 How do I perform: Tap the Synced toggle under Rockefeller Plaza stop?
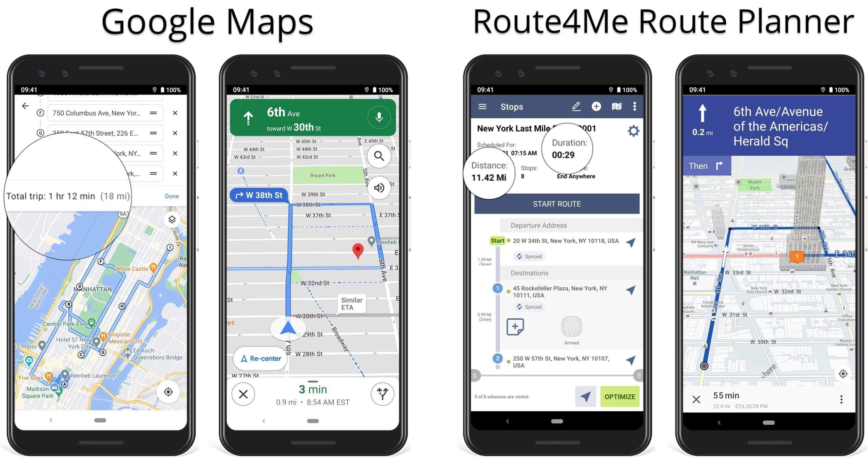[529, 308]
